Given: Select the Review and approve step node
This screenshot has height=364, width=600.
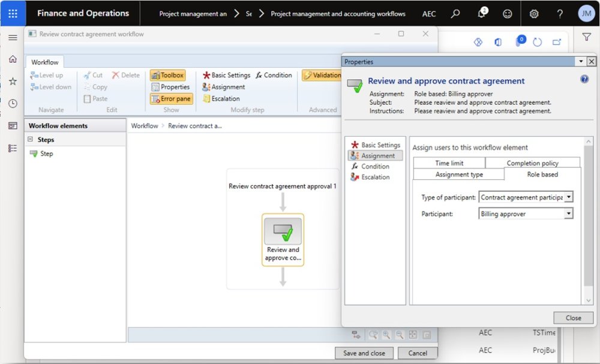Looking at the screenshot, I should [283, 240].
